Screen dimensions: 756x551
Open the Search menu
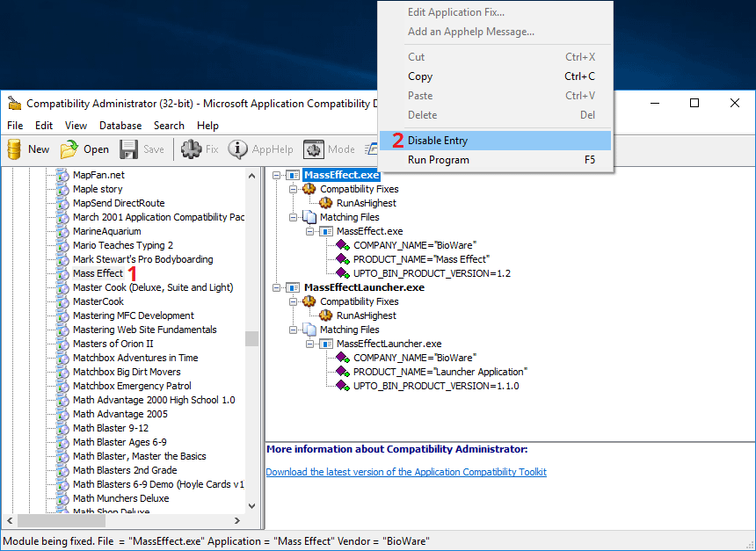(169, 126)
